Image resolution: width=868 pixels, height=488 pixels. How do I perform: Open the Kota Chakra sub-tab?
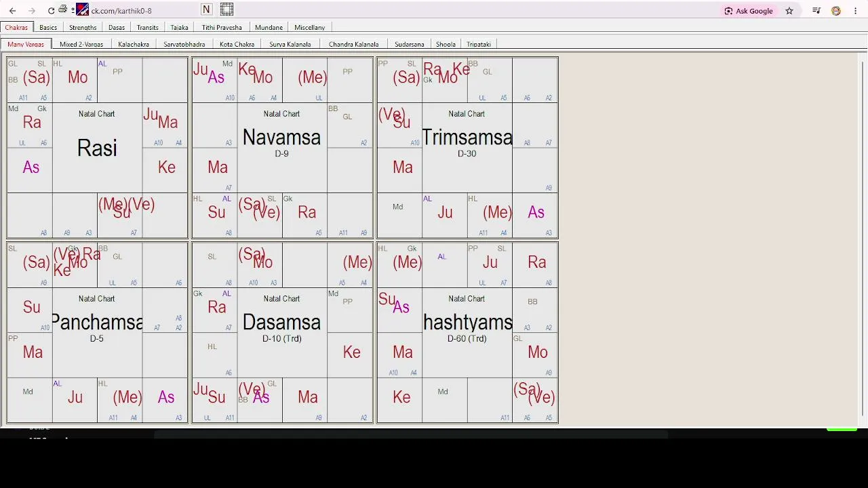point(237,44)
